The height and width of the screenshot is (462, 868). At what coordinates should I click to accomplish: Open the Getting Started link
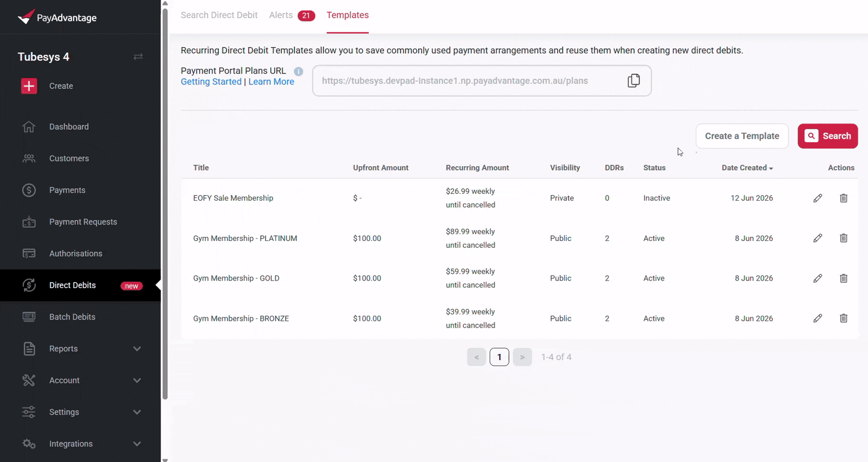tap(211, 82)
